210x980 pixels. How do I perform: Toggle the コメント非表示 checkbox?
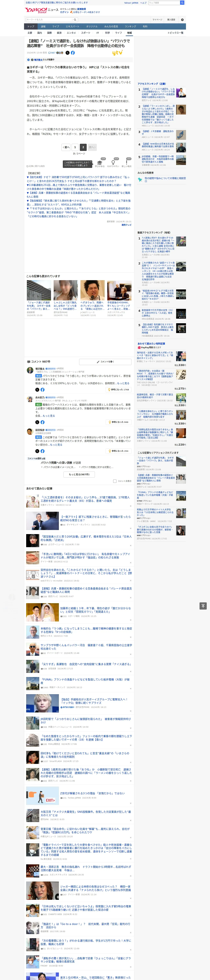115,481
